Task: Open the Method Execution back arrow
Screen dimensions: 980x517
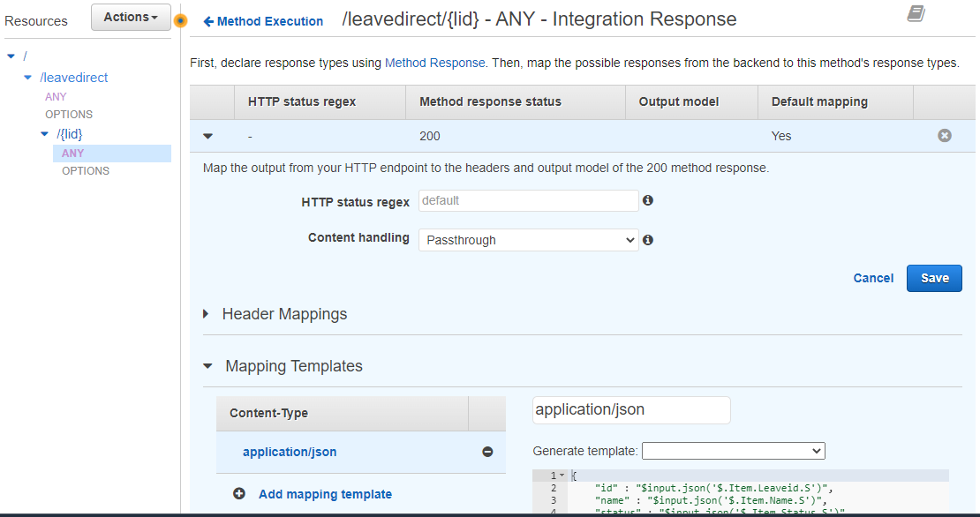Action: click(212, 21)
